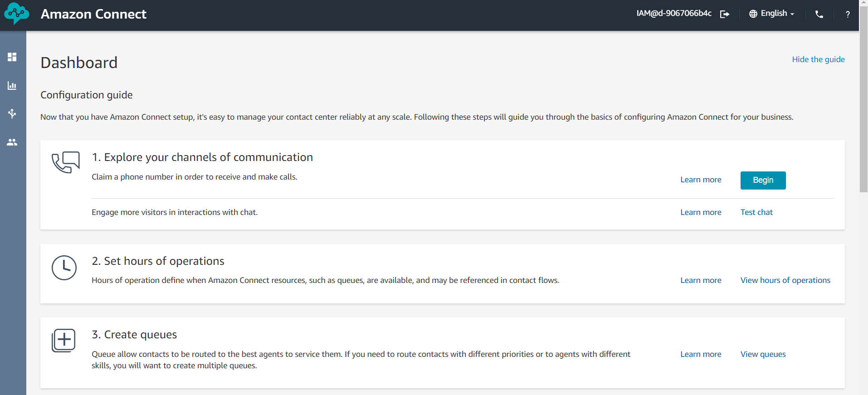The width and height of the screenshot is (868, 395).
Task: Click the Hide the guide link
Action: [818, 59]
